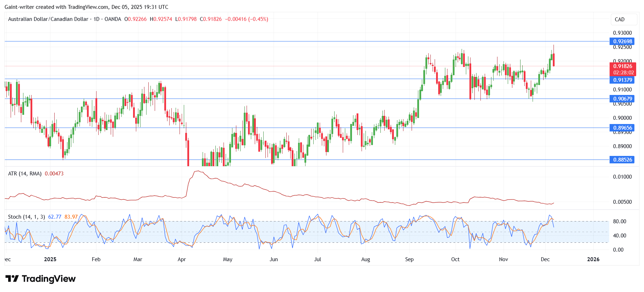The height and width of the screenshot is (292, 644).
Task: Click the Apr label on time axis
Action: coord(182,259)
